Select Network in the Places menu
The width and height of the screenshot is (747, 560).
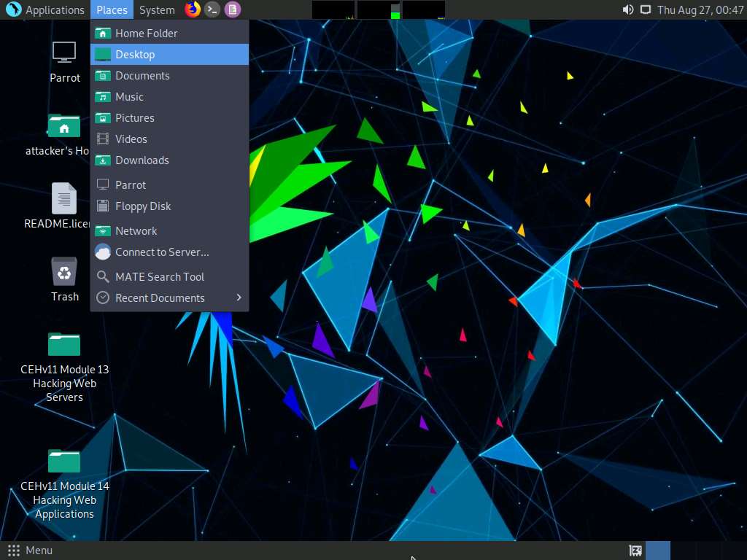[x=136, y=230]
